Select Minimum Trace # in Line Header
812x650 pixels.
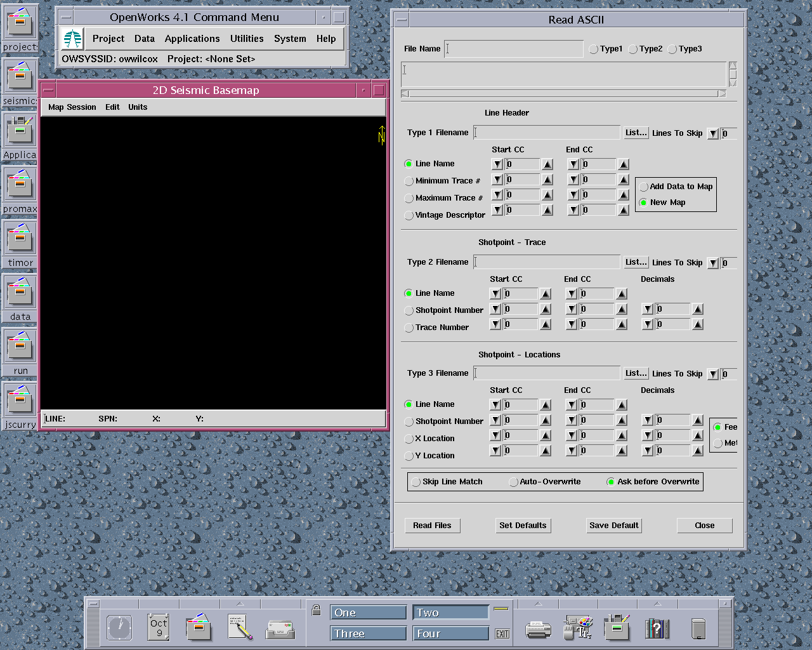(x=409, y=182)
